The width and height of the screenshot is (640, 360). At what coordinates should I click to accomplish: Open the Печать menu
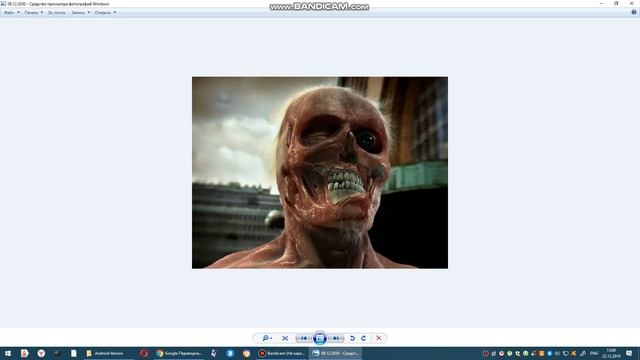click(x=33, y=13)
